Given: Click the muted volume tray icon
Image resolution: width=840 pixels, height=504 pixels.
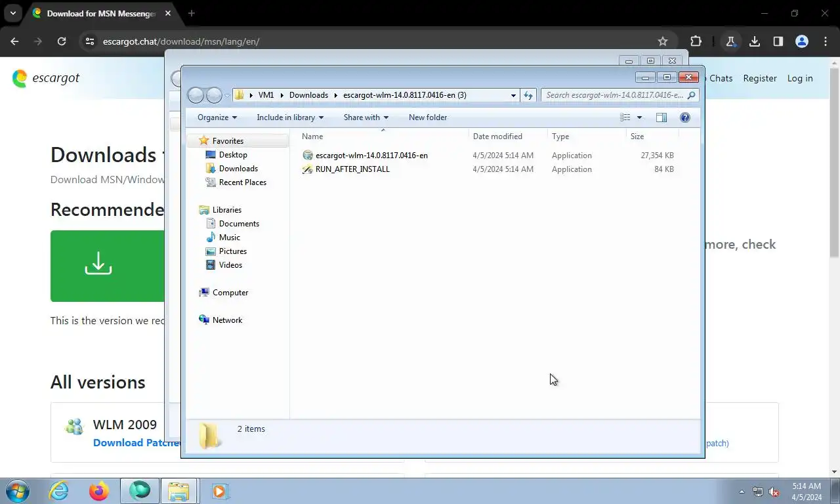Looking at the screenshot, I should coord(774,492).
